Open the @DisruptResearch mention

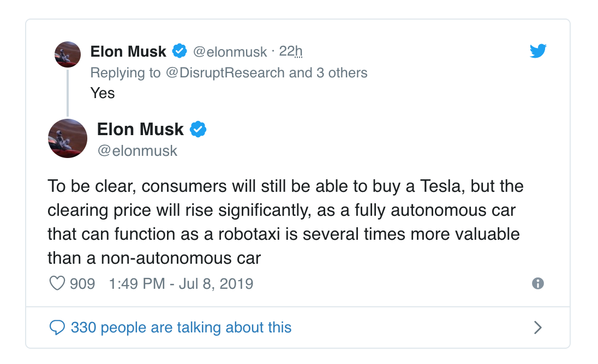click(x=225, y=72)
